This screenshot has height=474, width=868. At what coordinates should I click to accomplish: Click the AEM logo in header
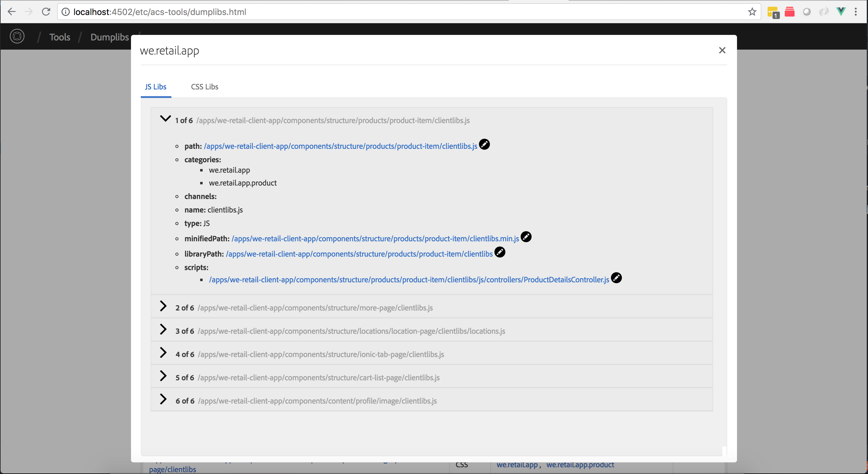pos(17,36)
